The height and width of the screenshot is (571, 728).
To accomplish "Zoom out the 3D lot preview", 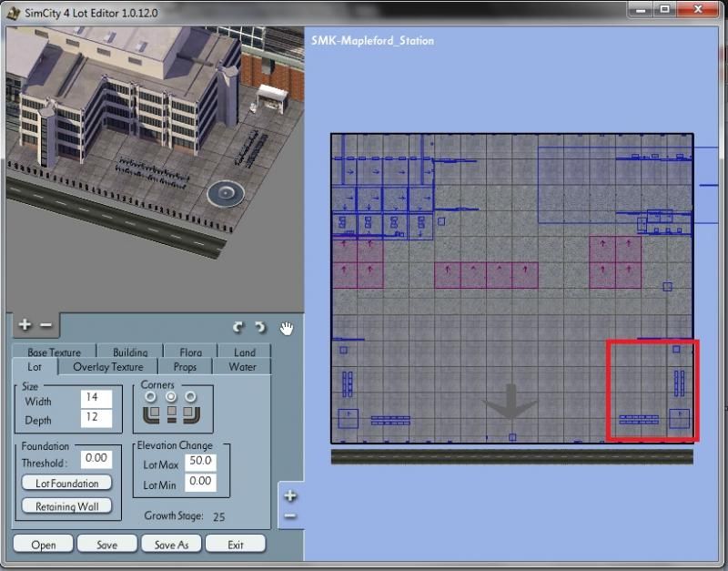I will coord(46,325).
